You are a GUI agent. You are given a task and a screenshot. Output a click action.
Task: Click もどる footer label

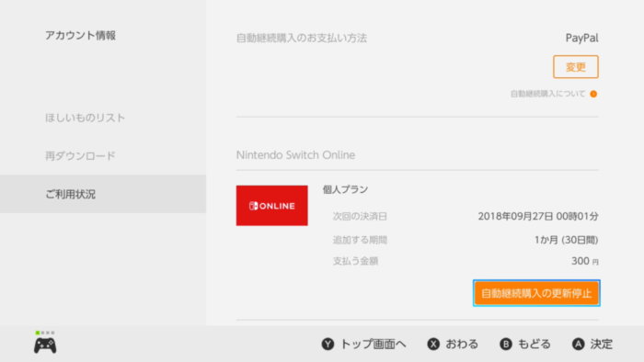[x=535, y=344]
